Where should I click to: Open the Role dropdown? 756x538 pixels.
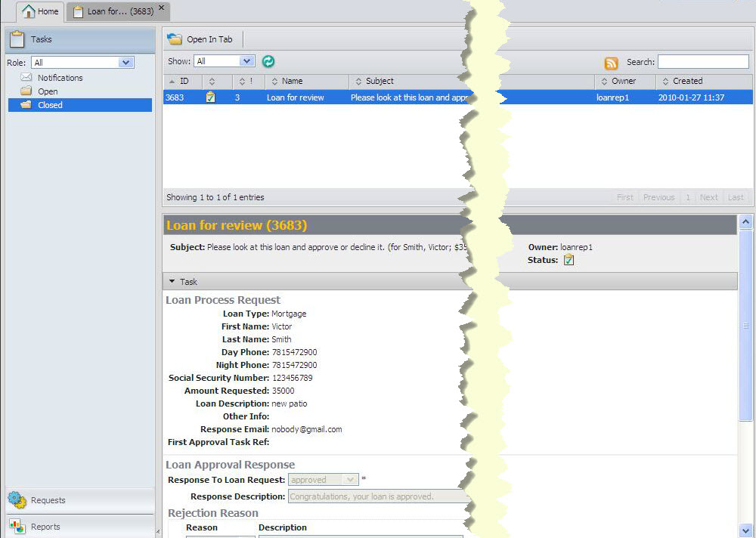(125, 63)
